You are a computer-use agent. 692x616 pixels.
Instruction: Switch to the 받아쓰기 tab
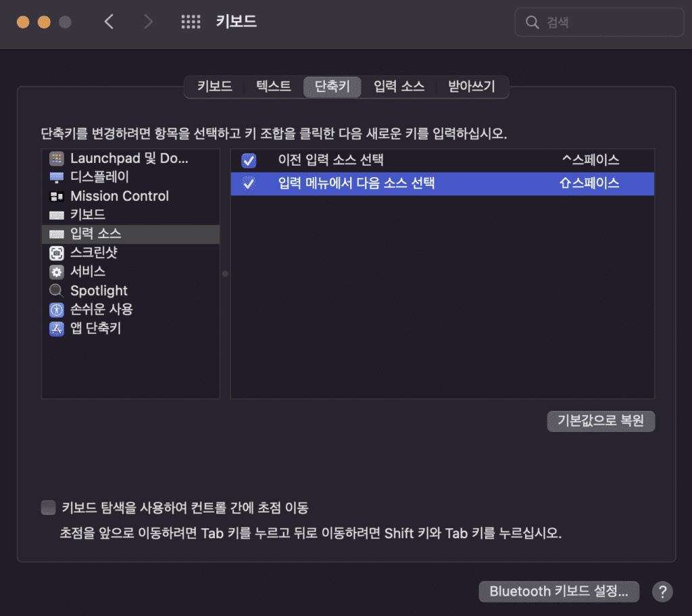click(x=472, y=87)
